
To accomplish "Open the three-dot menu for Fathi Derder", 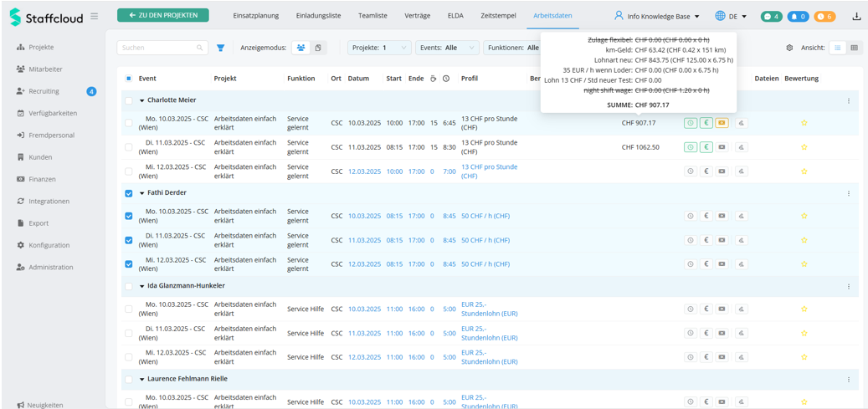I will (848, 193).
